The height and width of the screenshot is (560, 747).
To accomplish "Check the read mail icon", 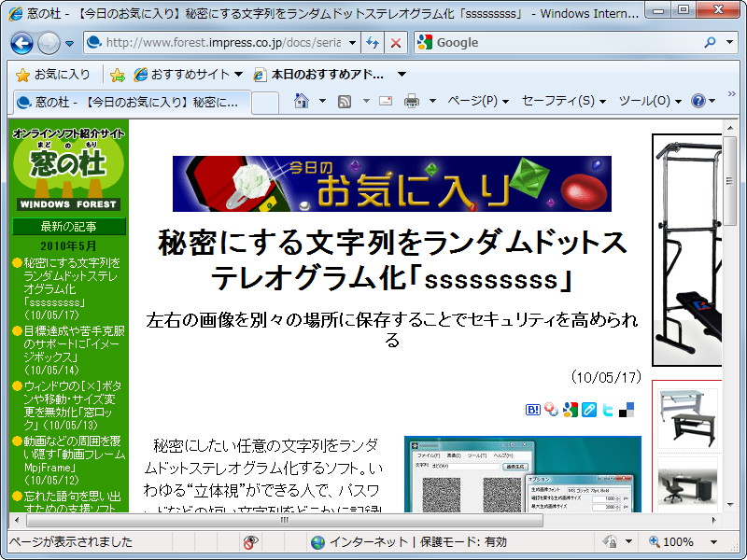I will tap(385, 100).
